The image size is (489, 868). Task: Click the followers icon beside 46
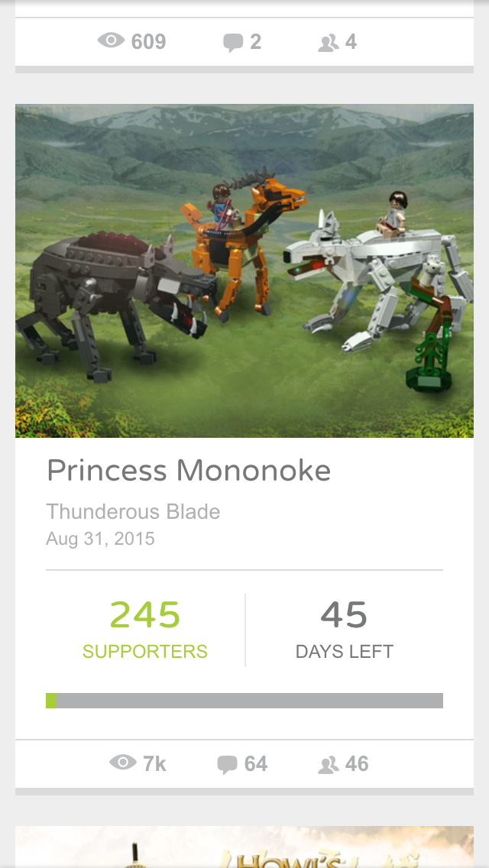point(329,765)
